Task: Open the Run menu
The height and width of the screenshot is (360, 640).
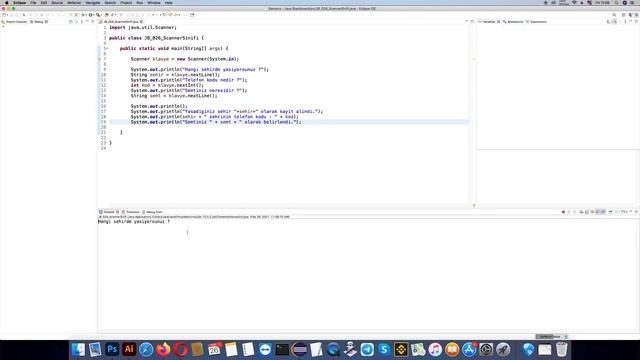Action: [x=140, y=3]
